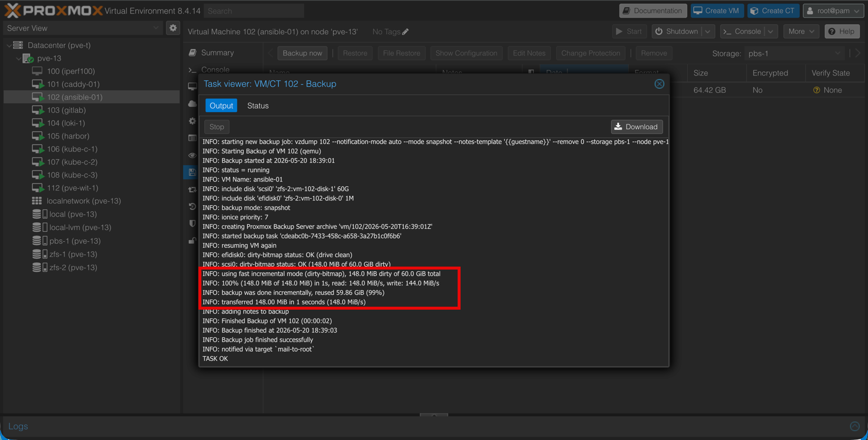Click the VM icon beside 106 (kube-c-1)
The image size is (868, 440).
[37, 149]
